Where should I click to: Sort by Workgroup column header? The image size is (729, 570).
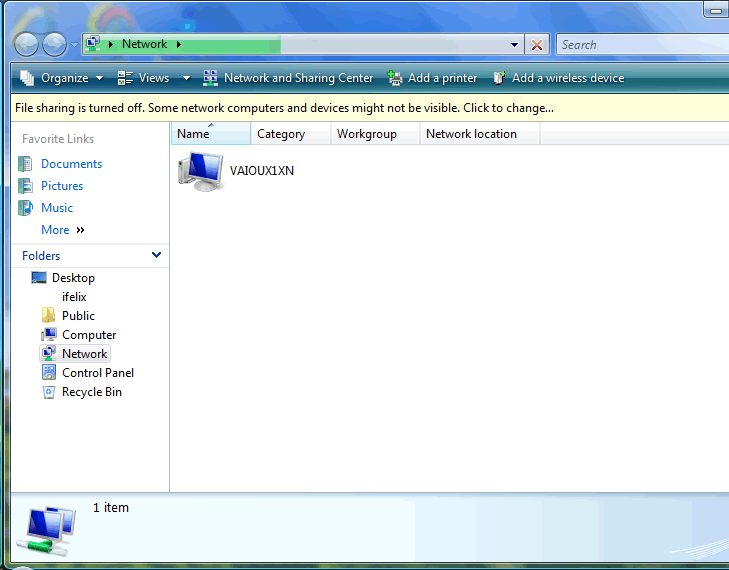[367, 134]
